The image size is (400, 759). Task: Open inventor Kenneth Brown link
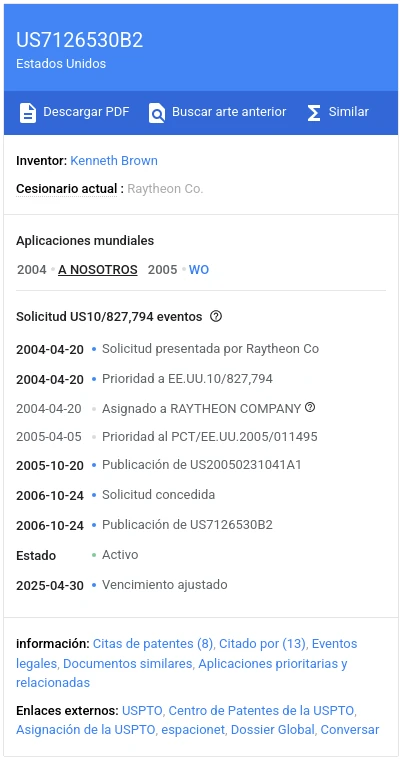(x=114, y=161)
